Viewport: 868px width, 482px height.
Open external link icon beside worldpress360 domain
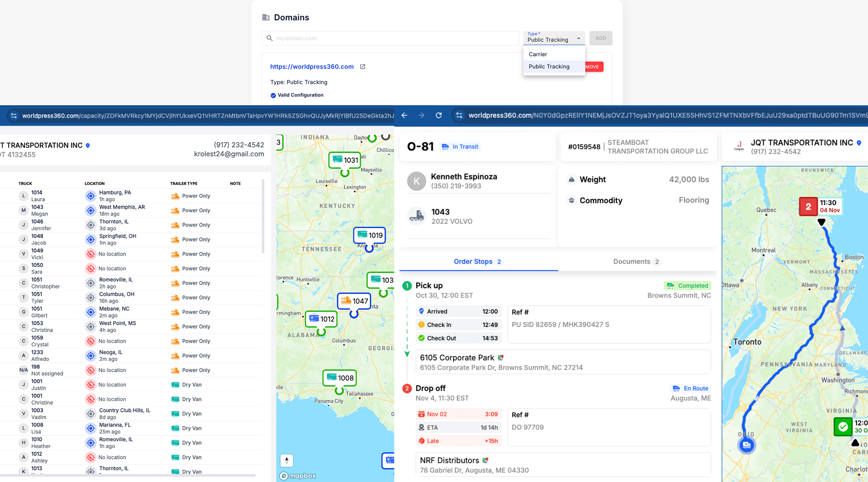click(363, 67)
